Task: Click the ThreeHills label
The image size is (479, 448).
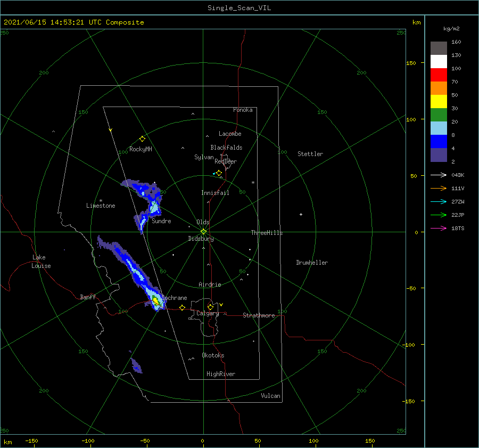Action: [x=267, y=233]
